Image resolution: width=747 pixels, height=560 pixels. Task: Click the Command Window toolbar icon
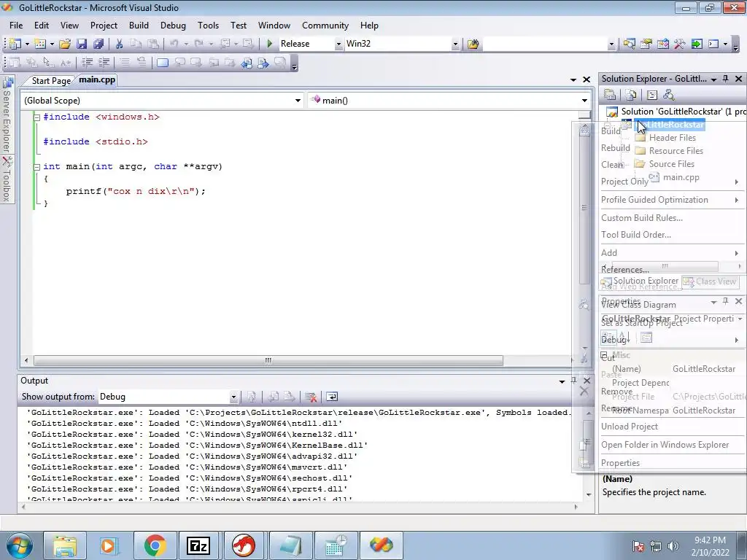713,44
